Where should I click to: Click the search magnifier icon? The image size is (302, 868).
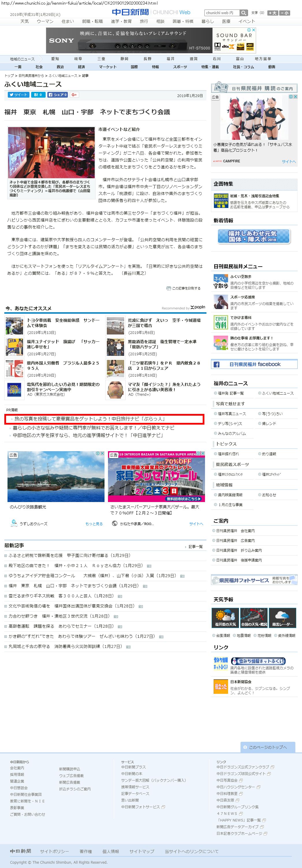click(x=243, y=13)
